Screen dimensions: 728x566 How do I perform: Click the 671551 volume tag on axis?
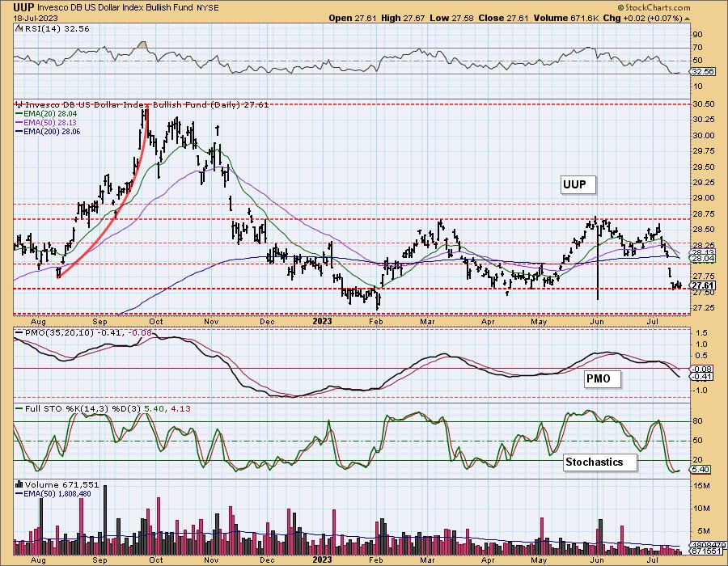coord(708,551)
